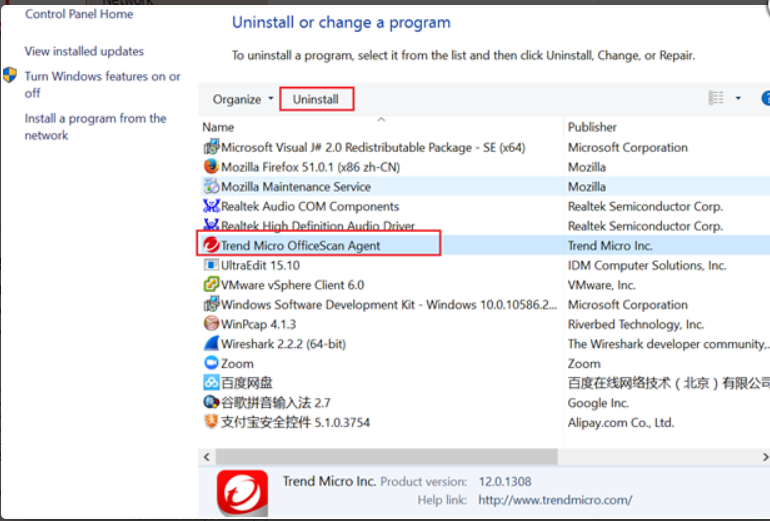Image resolution: width=770 pixels, height=521 pixels.
Task: Click the 谷歌拼音输入法 icon
Action: [211, 402]
